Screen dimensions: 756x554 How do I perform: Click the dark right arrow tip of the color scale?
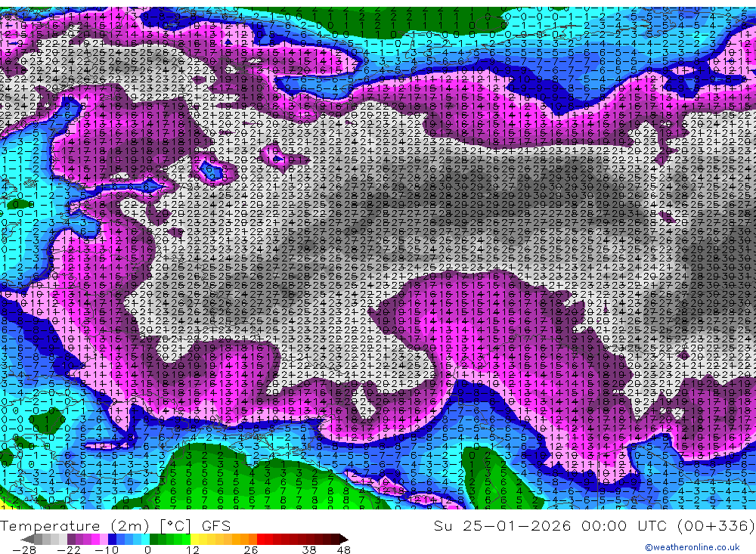[x=343, y=539]
